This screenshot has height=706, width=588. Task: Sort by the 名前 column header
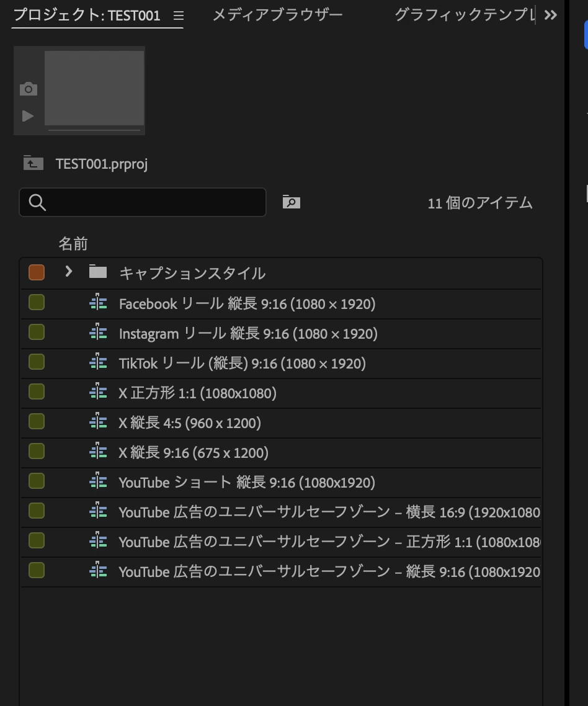click(73, 244)
